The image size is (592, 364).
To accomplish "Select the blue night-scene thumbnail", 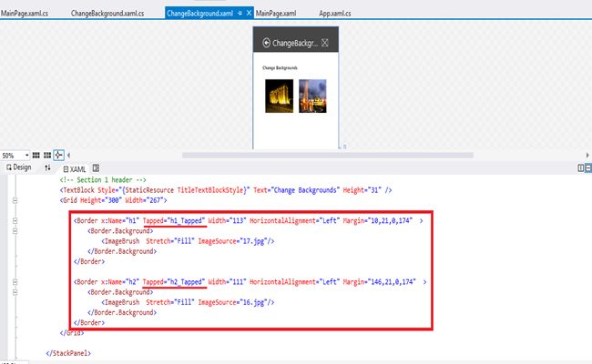I will [312, 96].
